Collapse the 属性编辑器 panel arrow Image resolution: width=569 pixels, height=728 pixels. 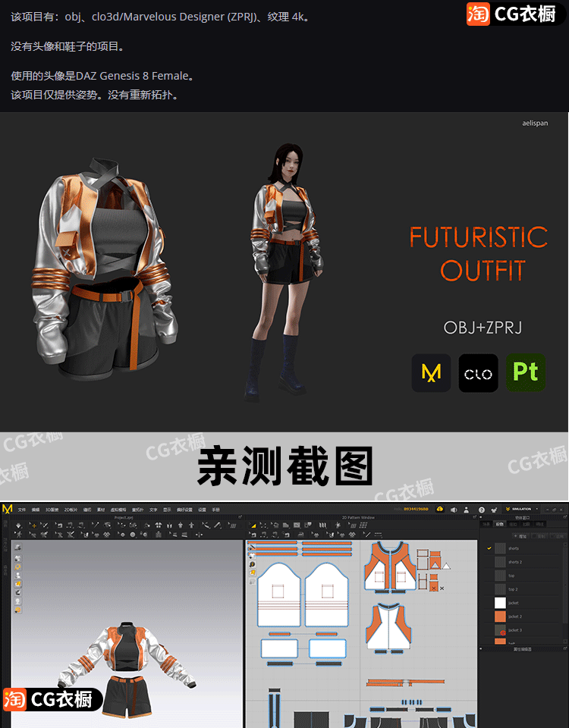pyautogui.click(x=481, y=648)
